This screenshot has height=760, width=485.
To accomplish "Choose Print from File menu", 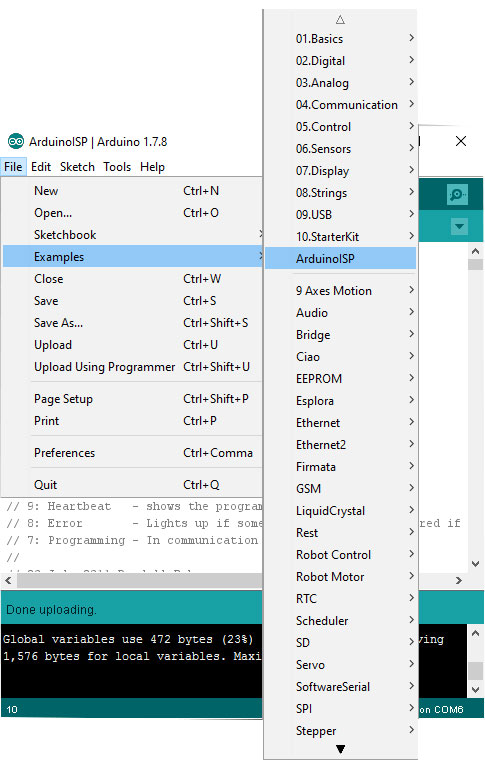I will [133, 421].
